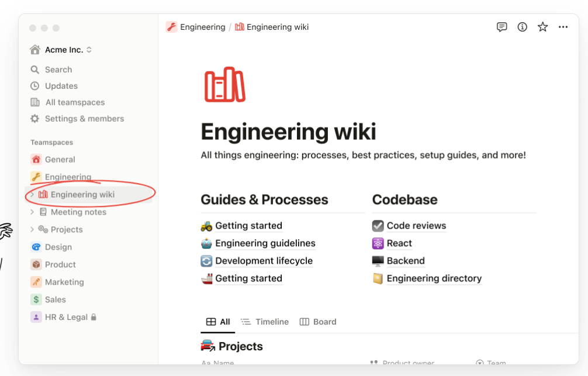This screenshot has height=376, width=588.
Task: Open Search from the sidebar
Action: point(58,69)
